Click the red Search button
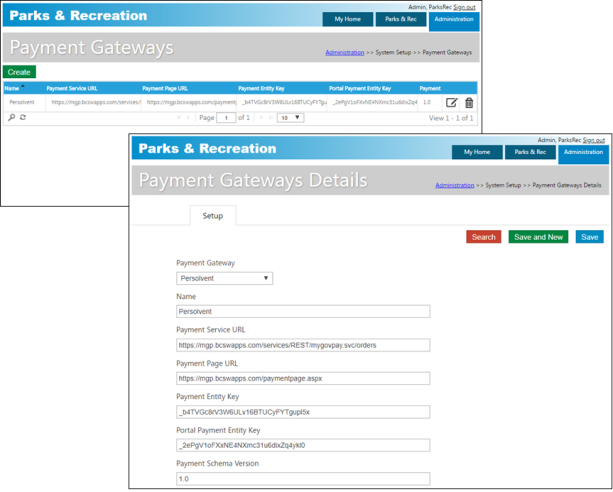Image resolution: width=613 pixels, height=492 pixels. click(x=483, y=237)
